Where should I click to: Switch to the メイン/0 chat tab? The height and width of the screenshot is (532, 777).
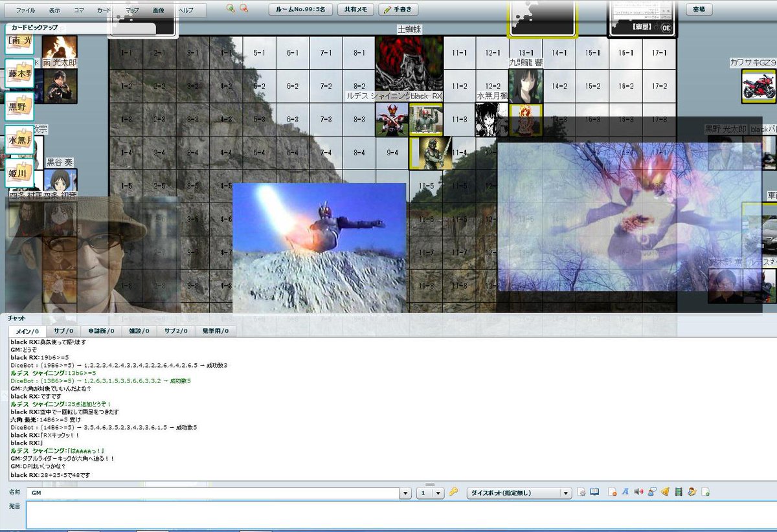click(26, 331)
